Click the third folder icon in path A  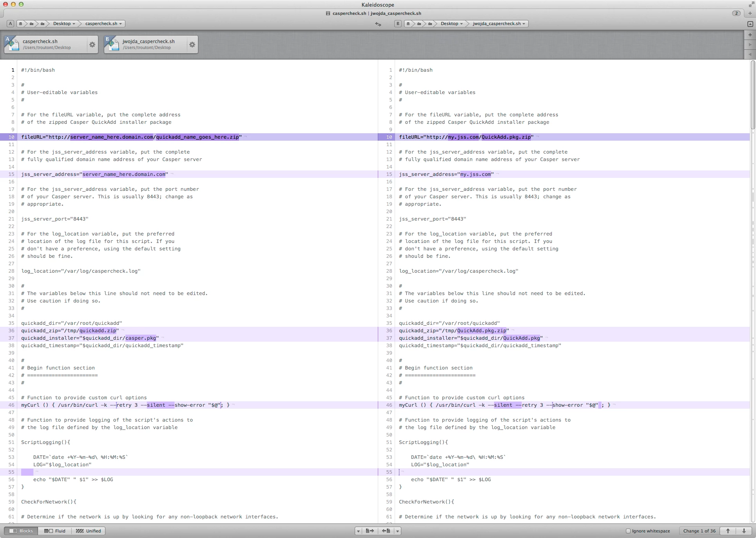click(42, 24)
